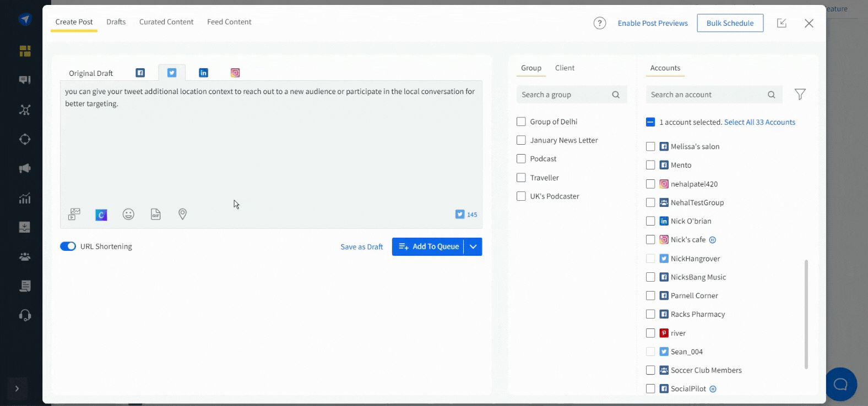Switch to the Client tab

click(x=565, y=68)
